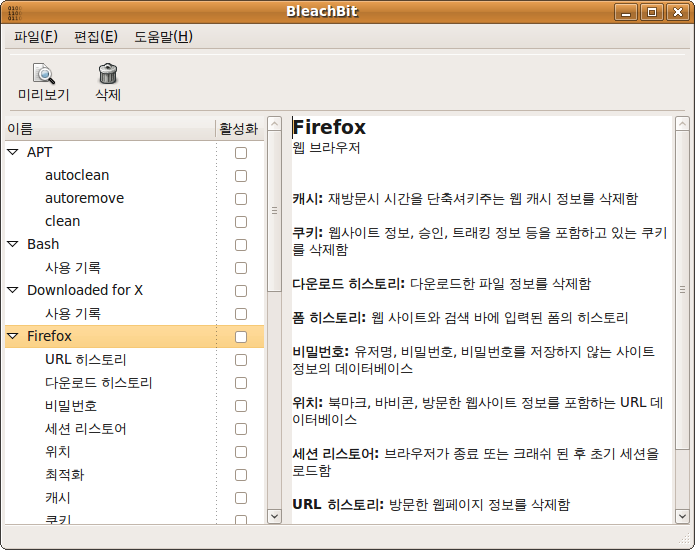695x550 pixels.
Task: Tick the 비밀번호 checkbox
Action: pyautogui.click(x=241, y=406)
